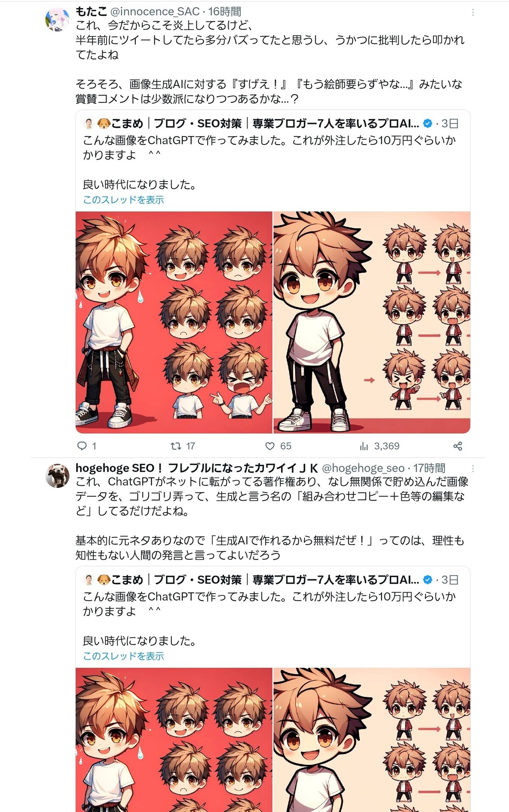This screenshot has height=812, width=509.
Task: Open hogehoge SEO's dog avatar
Action: tap(57, 476)
